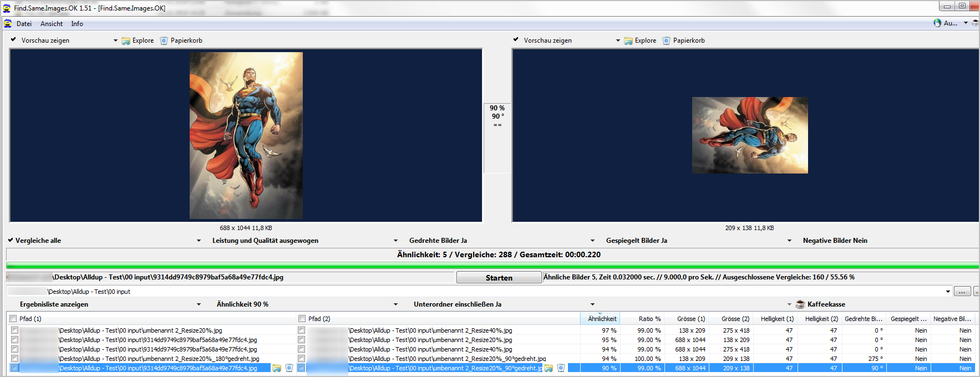Open Unterordner einschließen Ja dropdown
The image size is (980, 377).
[592, 304]
